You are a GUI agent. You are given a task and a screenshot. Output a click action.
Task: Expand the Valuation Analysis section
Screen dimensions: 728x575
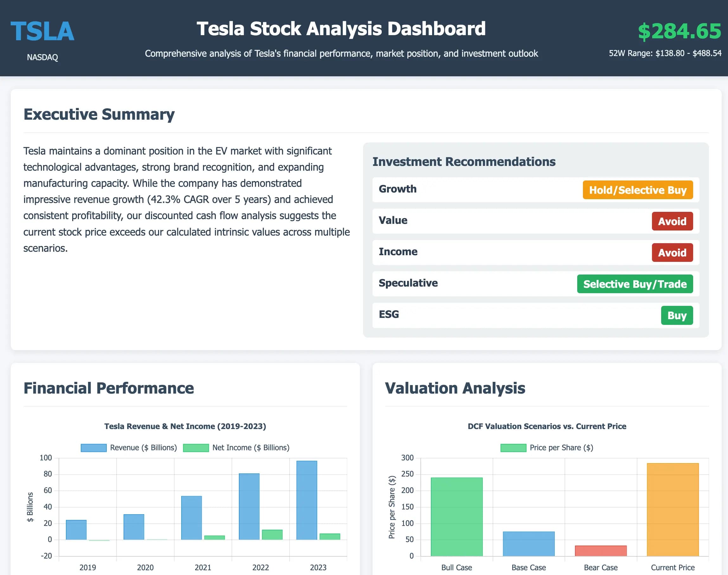(x=456, y=388)
